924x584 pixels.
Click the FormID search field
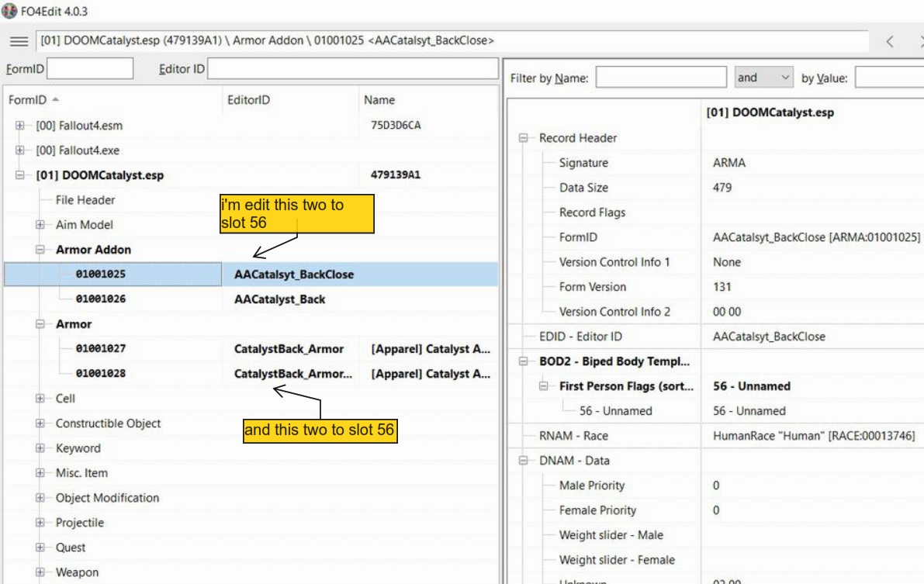(x=89, y=68)
